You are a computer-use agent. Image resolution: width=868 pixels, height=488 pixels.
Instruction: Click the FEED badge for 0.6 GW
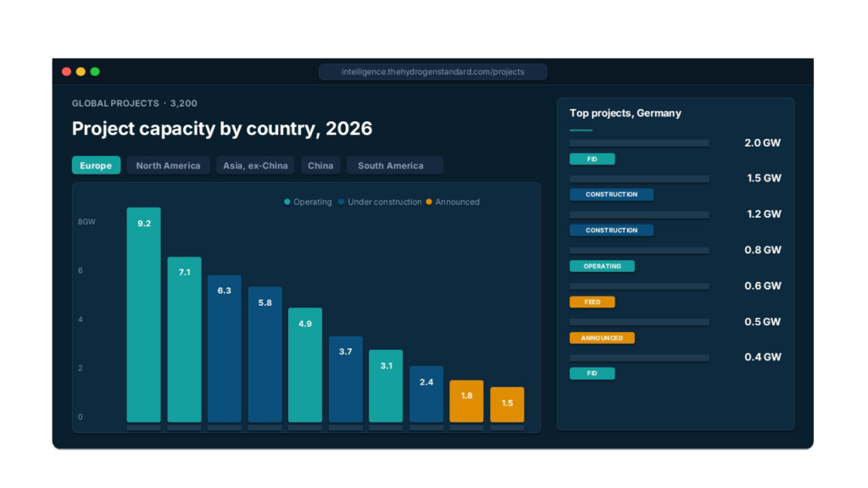pos(592,302)
